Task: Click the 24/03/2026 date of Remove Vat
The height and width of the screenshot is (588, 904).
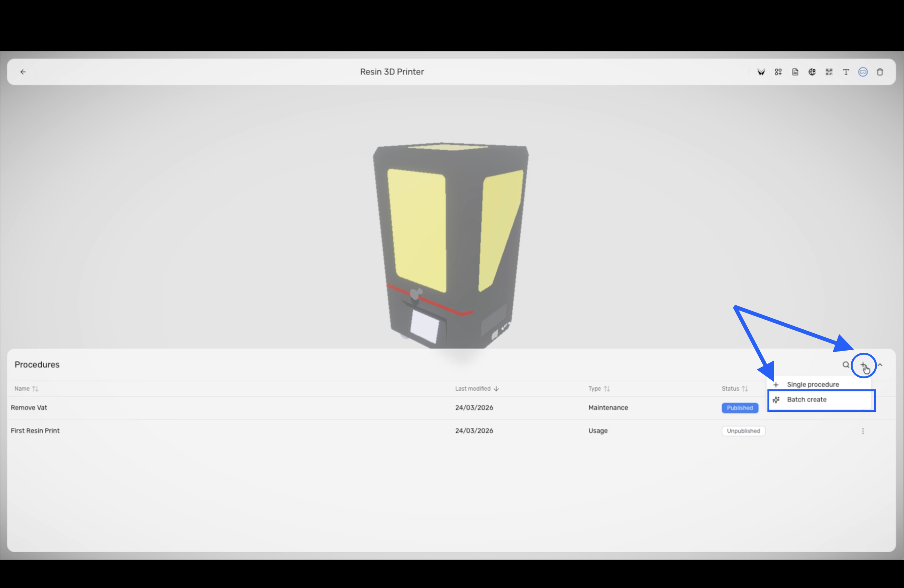Action: point(474,407)
